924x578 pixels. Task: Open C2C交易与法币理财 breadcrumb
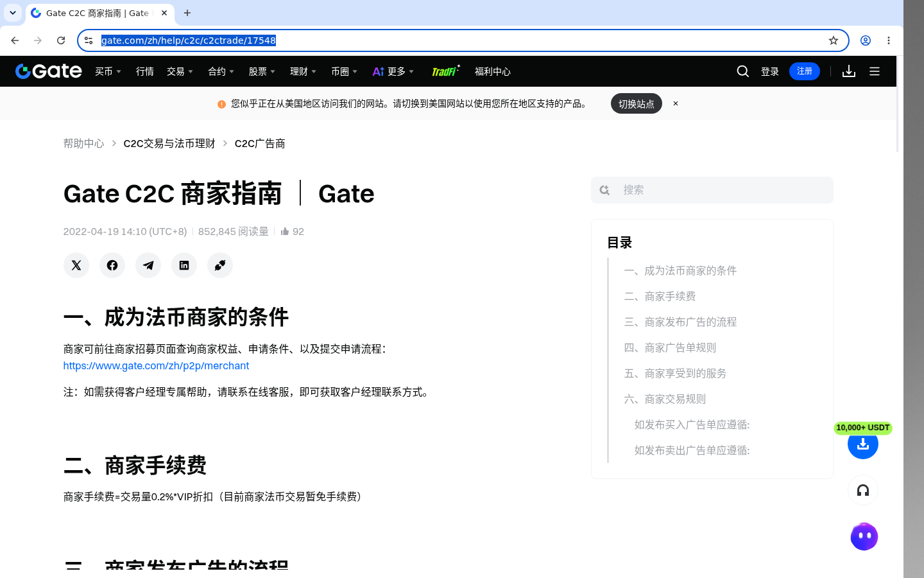pos(169,143)
